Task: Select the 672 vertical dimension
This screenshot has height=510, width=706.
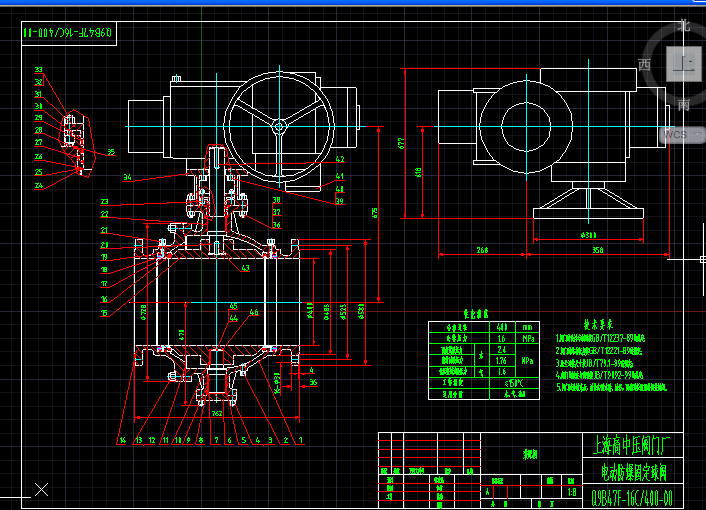Action: (401, 143)
